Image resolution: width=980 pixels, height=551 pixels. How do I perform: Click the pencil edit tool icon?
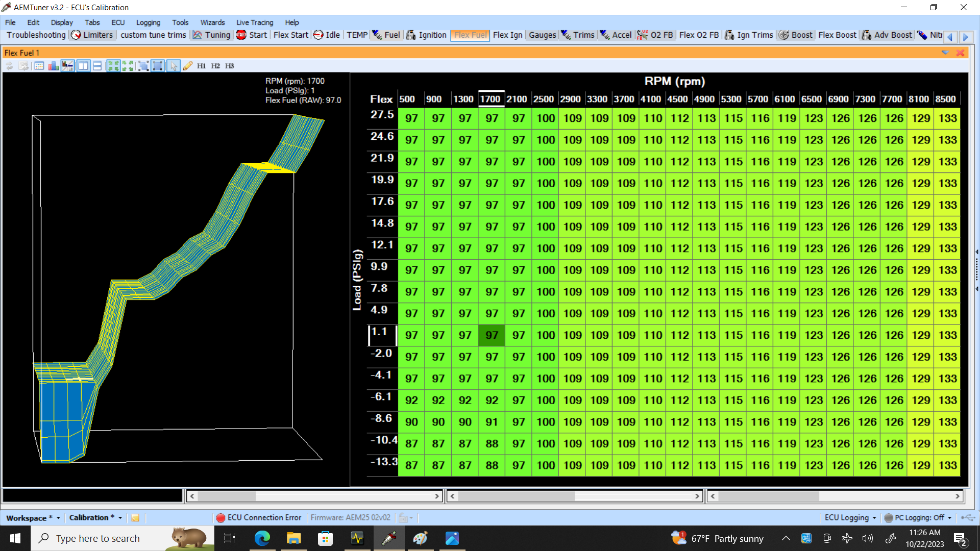(188, 66)
